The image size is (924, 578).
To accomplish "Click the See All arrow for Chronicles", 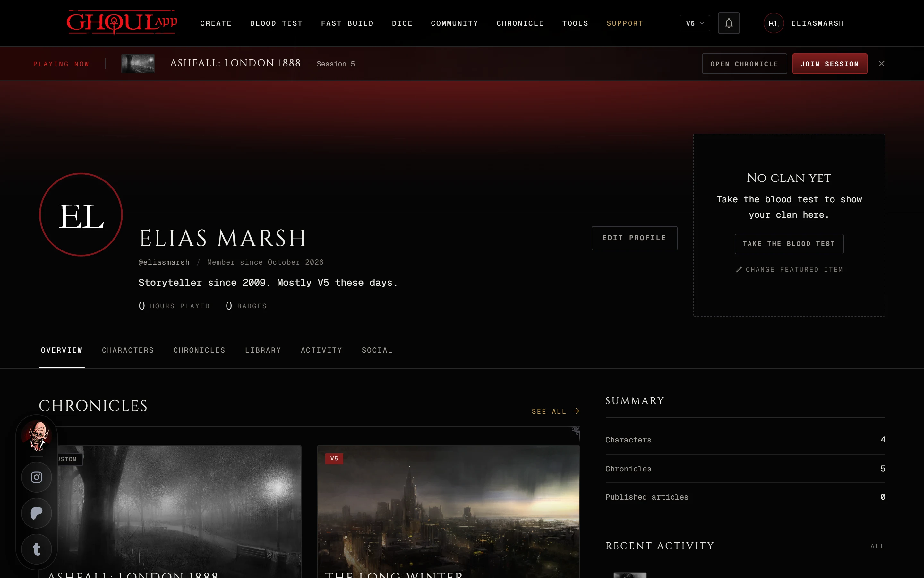I will [x=576, y=411].
